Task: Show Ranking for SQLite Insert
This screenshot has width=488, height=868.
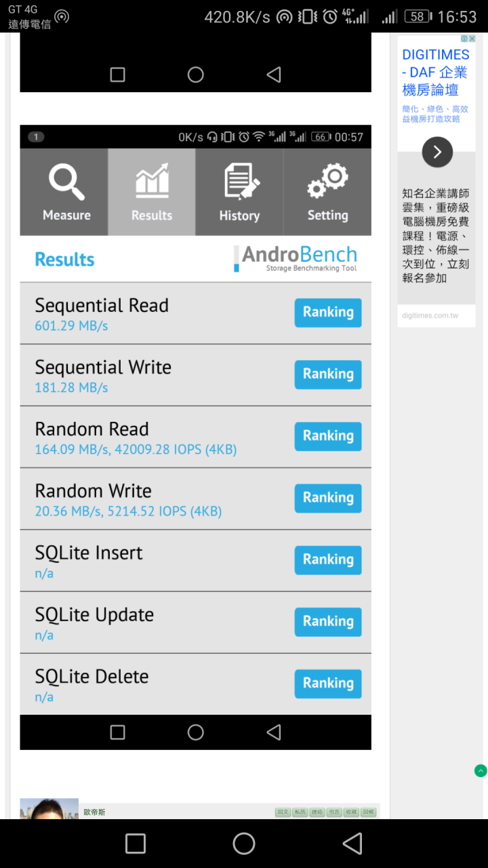Action: [328, 559]
